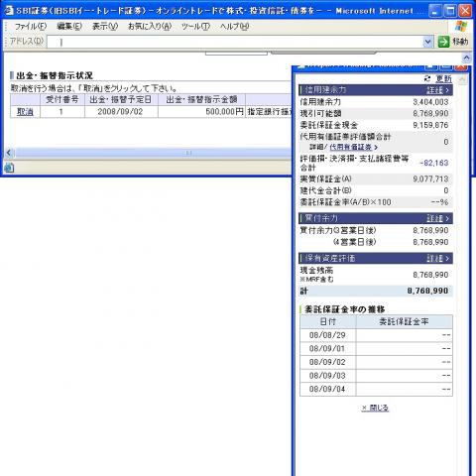Expand 信用建余力 details via 詳細 chevron
This screenshot has height=476, width=476.
[x=438, y=90]
